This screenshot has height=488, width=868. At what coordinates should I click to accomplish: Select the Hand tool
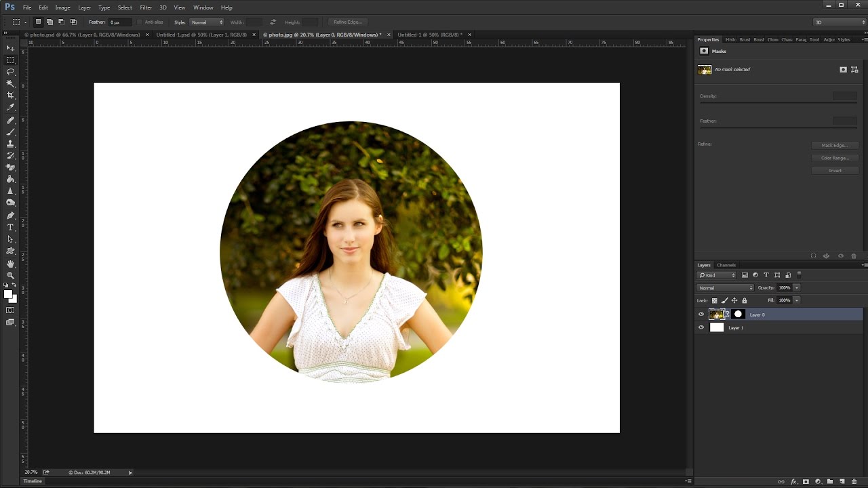click(10, 264)
